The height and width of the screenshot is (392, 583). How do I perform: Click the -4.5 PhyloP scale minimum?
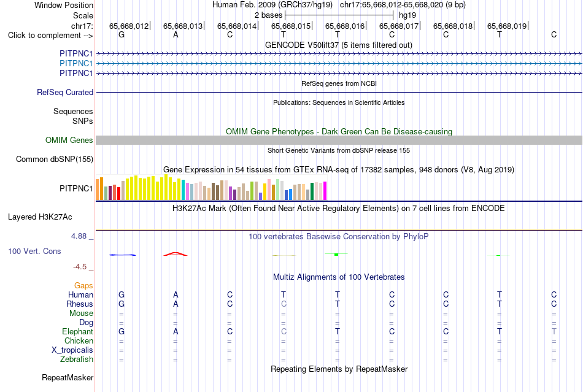(80, 267)
